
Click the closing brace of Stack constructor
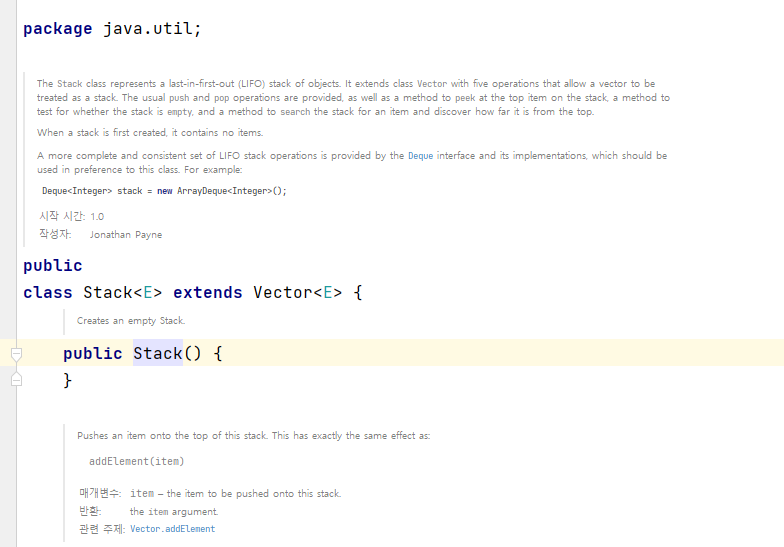68,380
